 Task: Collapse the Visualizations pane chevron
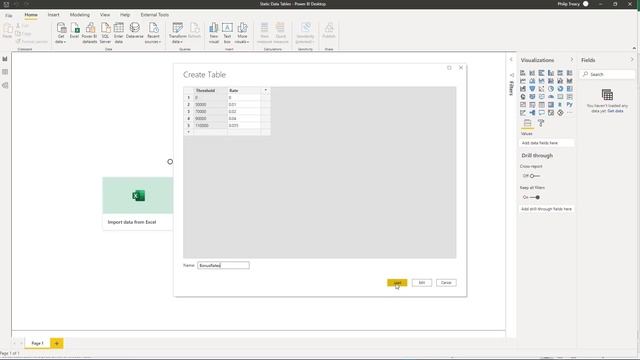pyautogui.click(x=571, y=60)
